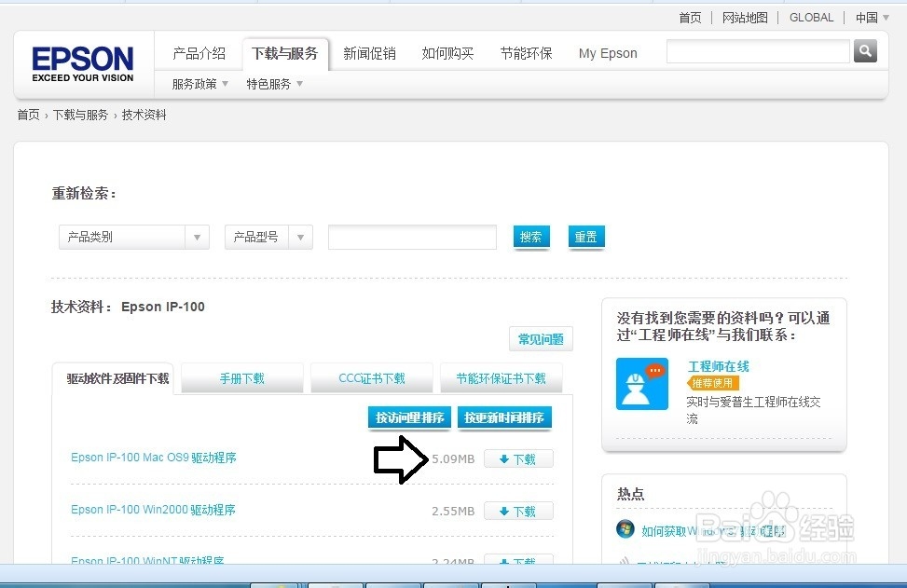Switch to the CCC证书下载 tab

tap(371, 378)
